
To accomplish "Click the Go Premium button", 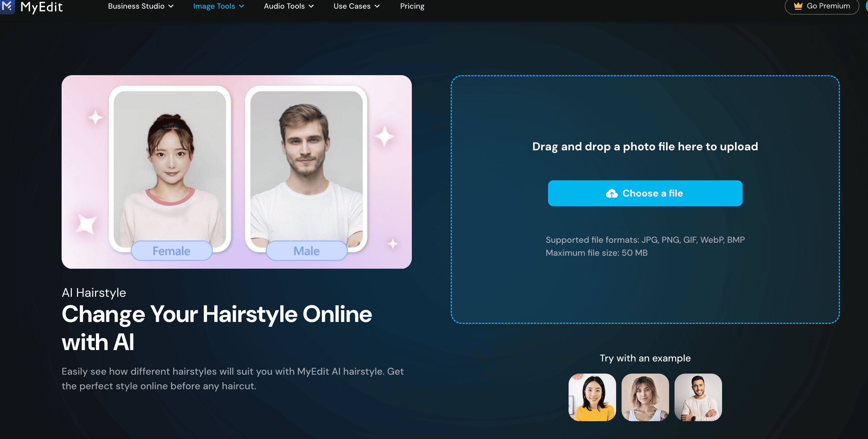I will tap(822, 6).
